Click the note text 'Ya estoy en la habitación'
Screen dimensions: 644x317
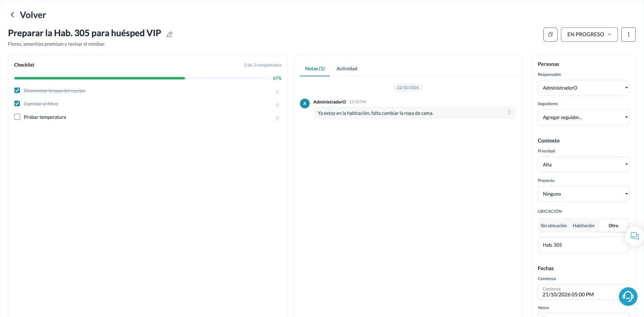coord(343,113)
